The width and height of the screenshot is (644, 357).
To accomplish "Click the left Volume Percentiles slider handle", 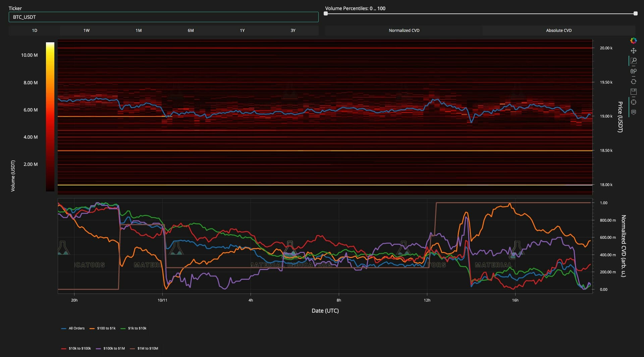I will (x=326, y=13).
